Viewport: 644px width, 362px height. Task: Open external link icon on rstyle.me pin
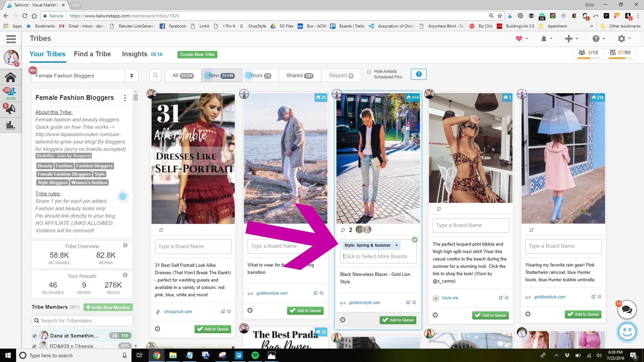pos(501,298)
